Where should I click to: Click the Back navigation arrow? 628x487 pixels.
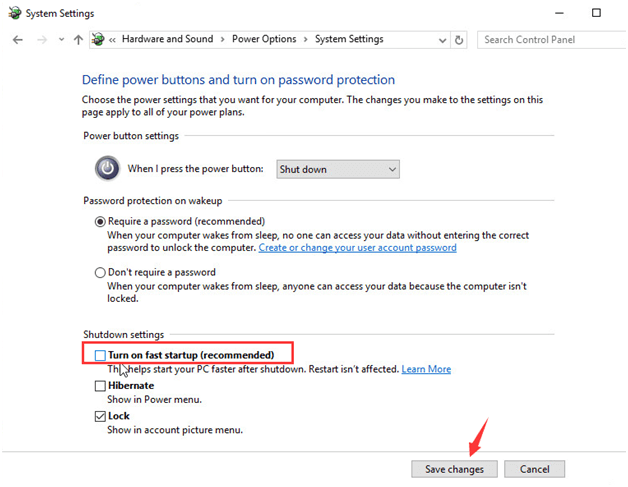pyautogui.click(x=17, y=39)
